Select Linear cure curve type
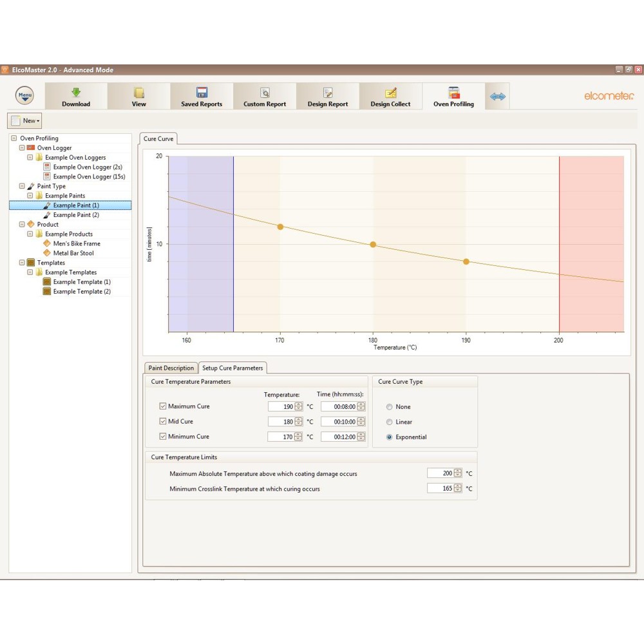This screenshot has width=644, height=644. pos(390,422)
